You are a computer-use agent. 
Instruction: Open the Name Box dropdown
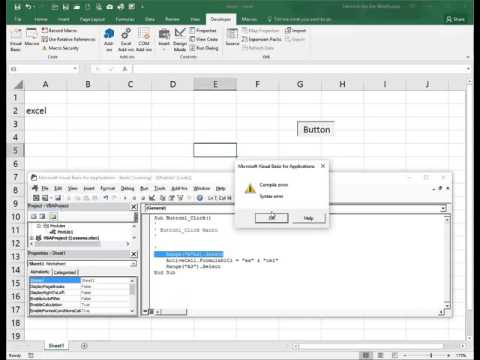(x=75, y=69)
